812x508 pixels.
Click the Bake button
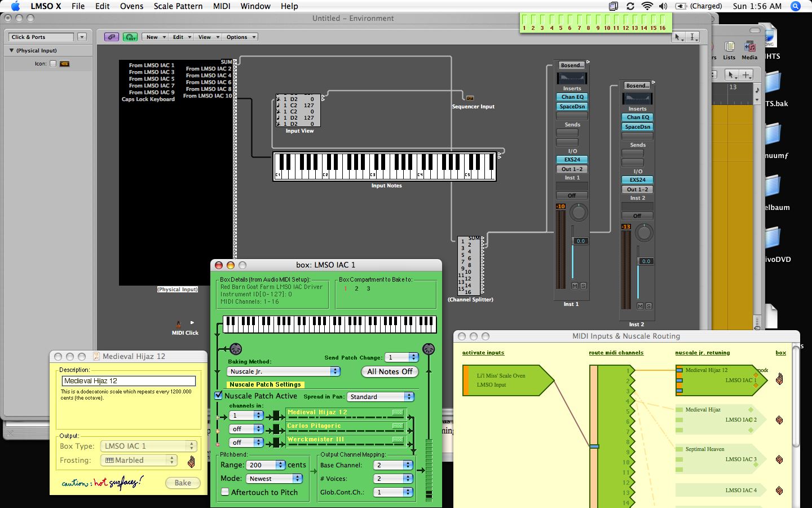[183, 483]
